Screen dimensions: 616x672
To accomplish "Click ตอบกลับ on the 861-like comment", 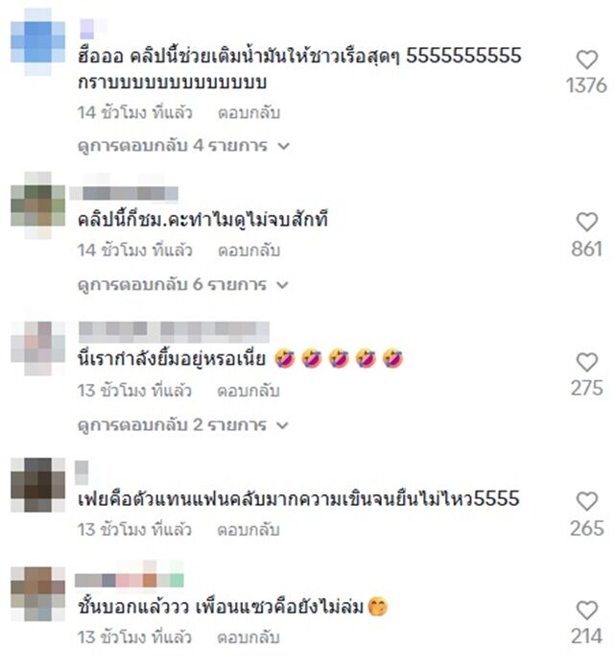I will [x=249, y=251].
